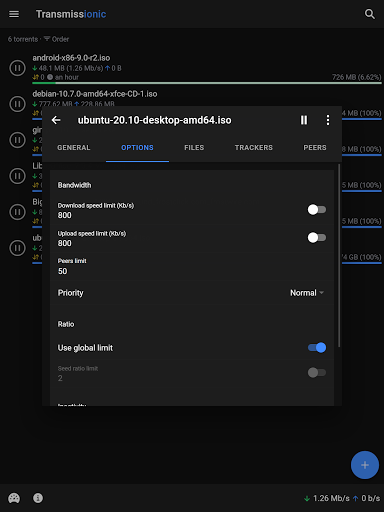This screenshot has width=384, height=512.
Task: Enable the download speed limit toggle
Action: click(x=317, y=210)
